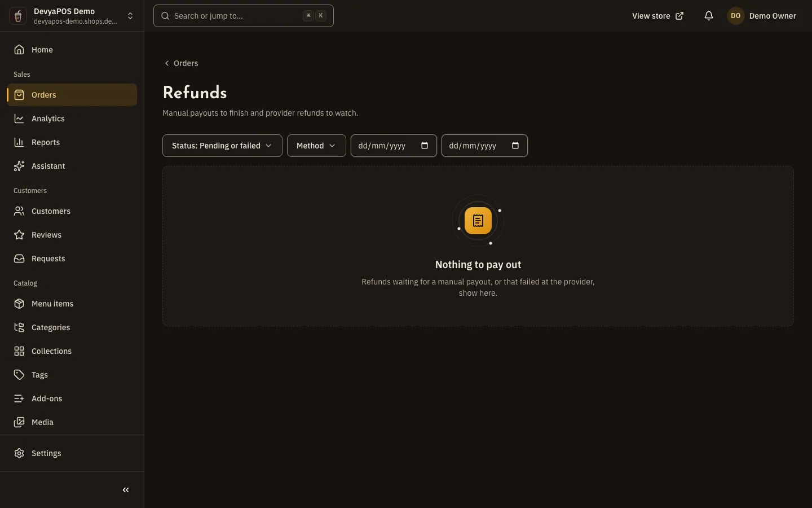
Task: Select Customers in the sidebar
Action: tap(72, 211)
